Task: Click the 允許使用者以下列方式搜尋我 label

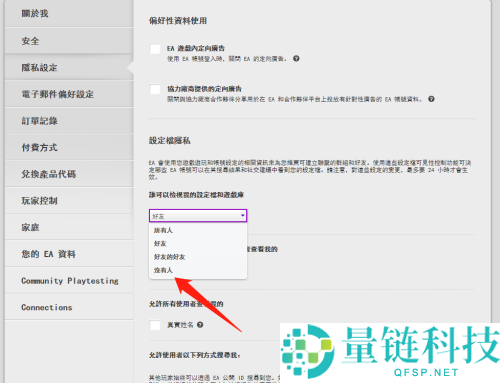Action: point(195,355)
